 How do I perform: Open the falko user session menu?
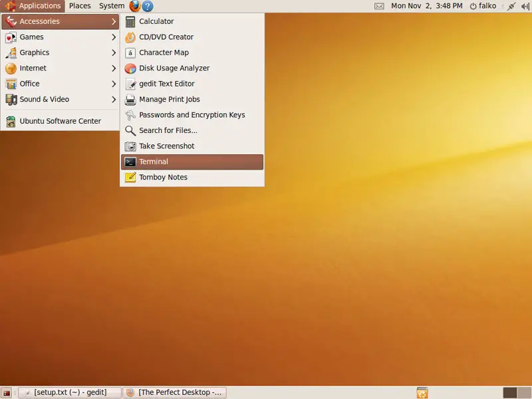tap(483, 6)
